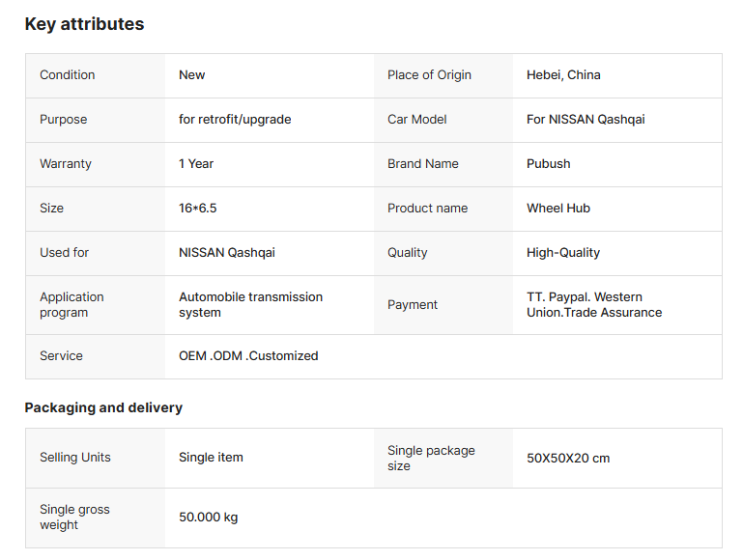The height and width of the screenshot is (560, 743).
Task: Click the Wheel Hub product name
Action: tap(558, 209)
